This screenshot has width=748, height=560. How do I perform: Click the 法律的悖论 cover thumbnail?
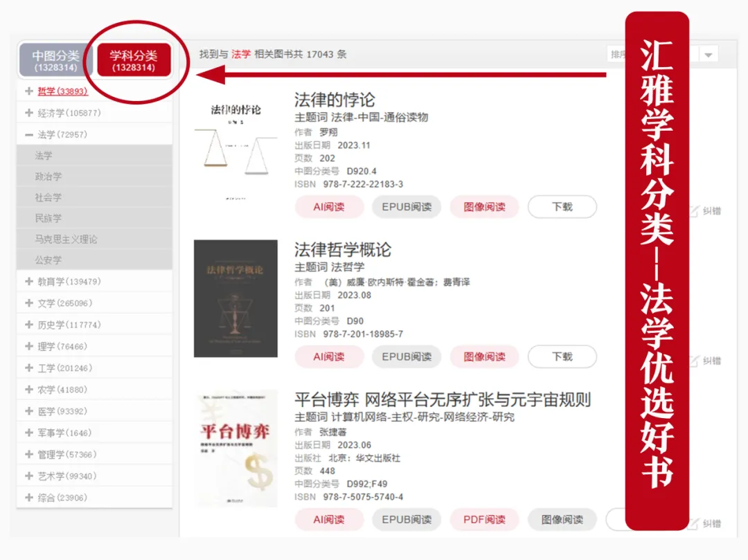point(235,149)
